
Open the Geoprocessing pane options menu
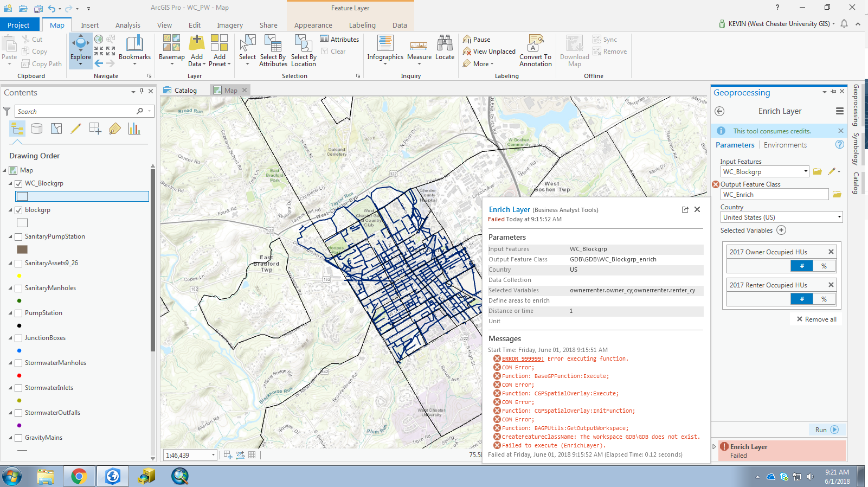click(840, 111)
